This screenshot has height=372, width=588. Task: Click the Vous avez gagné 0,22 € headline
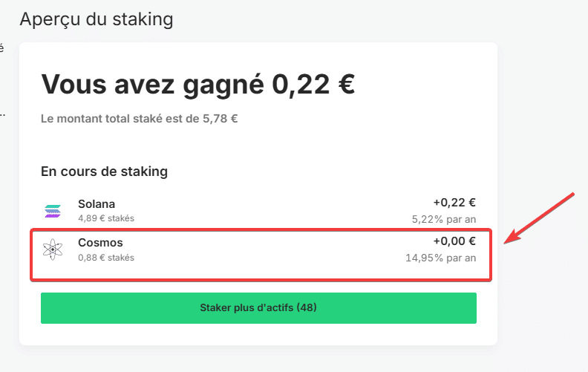pos(198,85)
